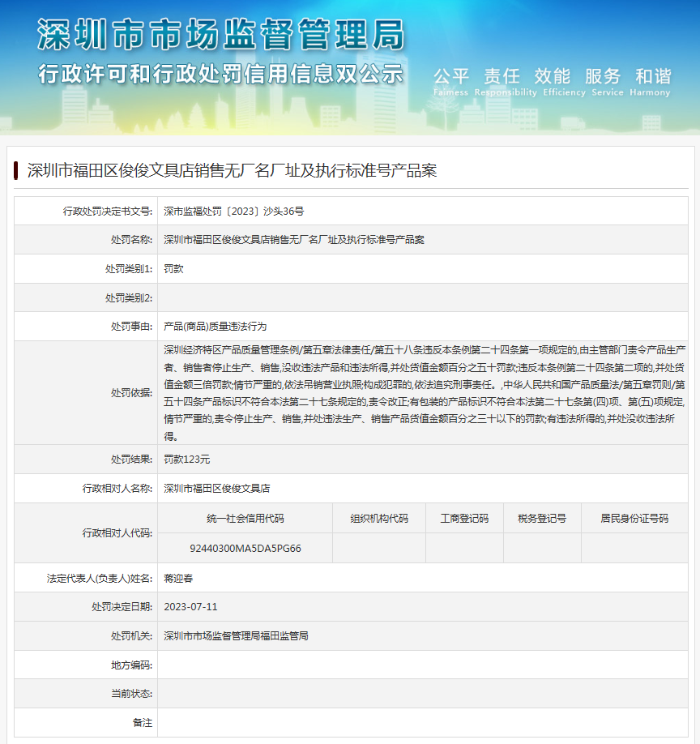
Task: Click the 责任 Responsibility slogan
Action: (x=505, y=82)
